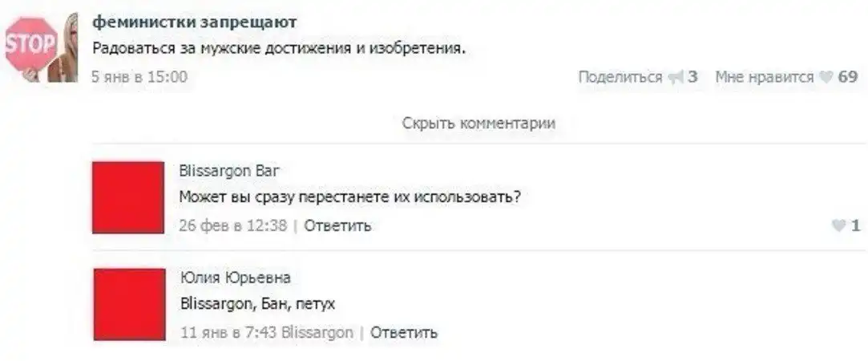Click the share count 3 on the post
This screenshot has width=868, height=361.
(693, 77)
